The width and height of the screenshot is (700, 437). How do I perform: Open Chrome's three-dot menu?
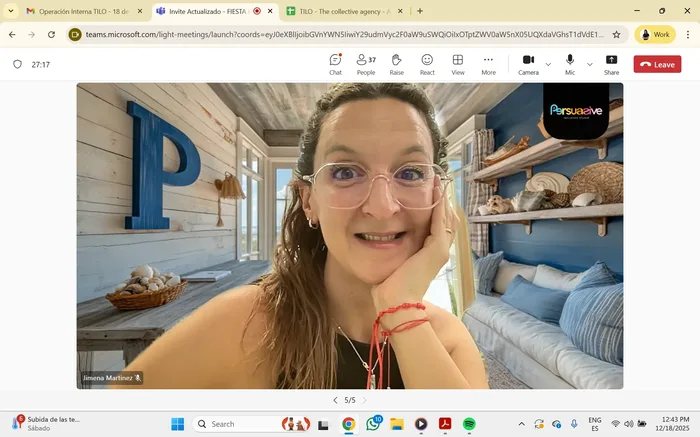[x=688, y=34]
